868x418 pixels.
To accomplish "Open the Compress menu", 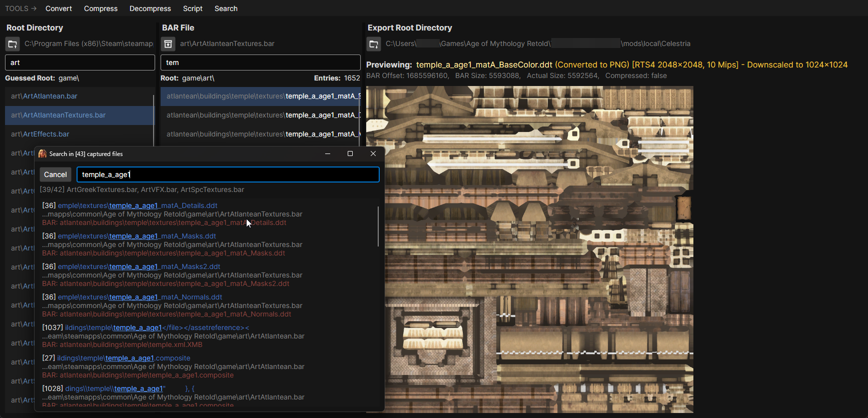I will [x=101, y=8].
